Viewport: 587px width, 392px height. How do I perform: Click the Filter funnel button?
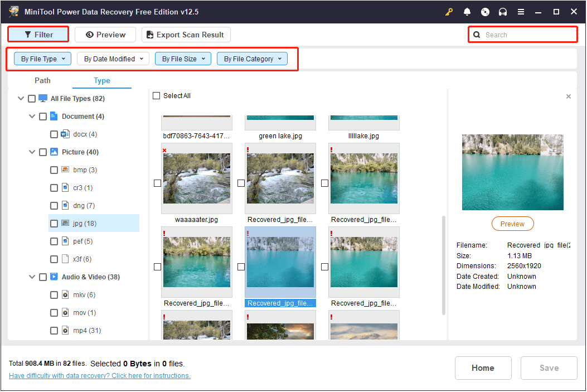pyautogui.click(x=38, y=35)
